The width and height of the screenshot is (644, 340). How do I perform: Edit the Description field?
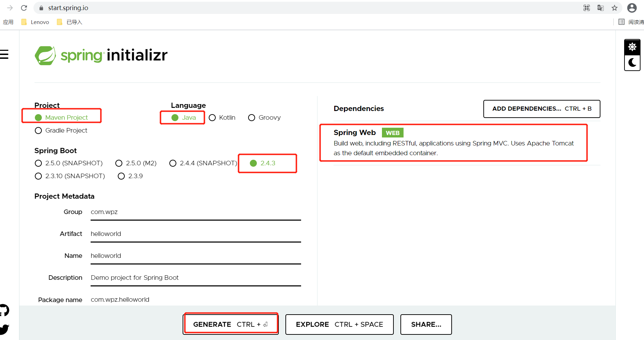pos(196,278)
